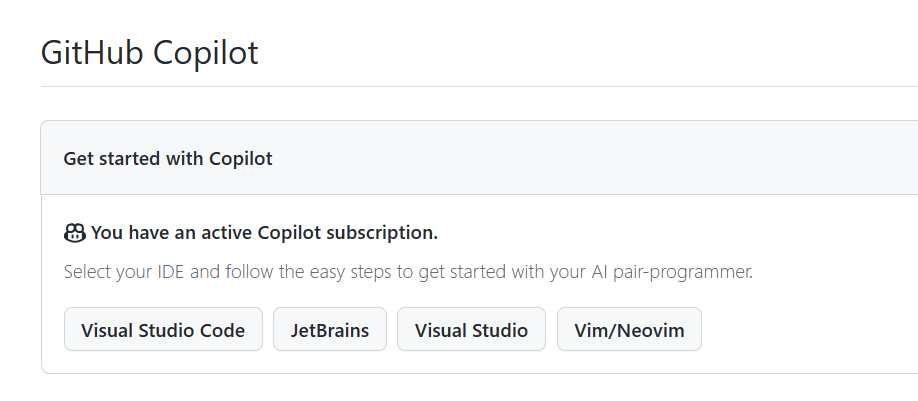The width and height of the screenshot is (918, 401).
Task: Open the Vim/Neovim setup steps
Action: (629, 330)
